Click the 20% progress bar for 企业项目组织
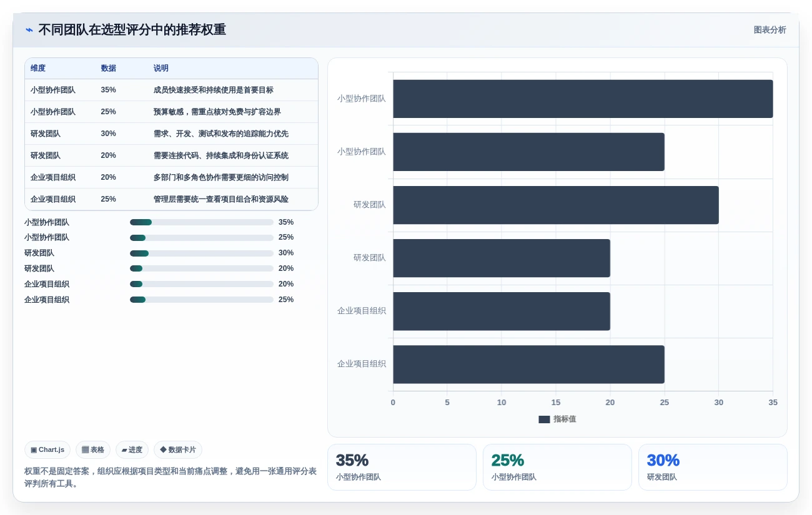Screen dimensions: 812x515 pyautogui.click(x=202, y=284)
